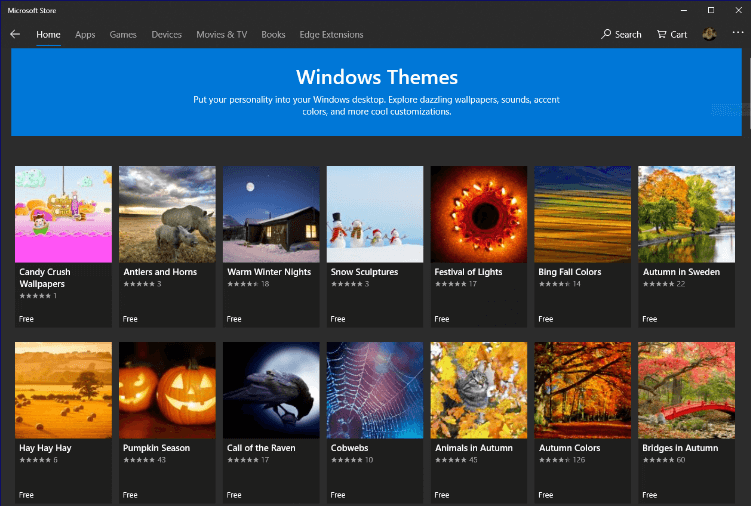Open the user profile avatar
The width and height of the screenshot is (751, 506).
coord(709,34)
